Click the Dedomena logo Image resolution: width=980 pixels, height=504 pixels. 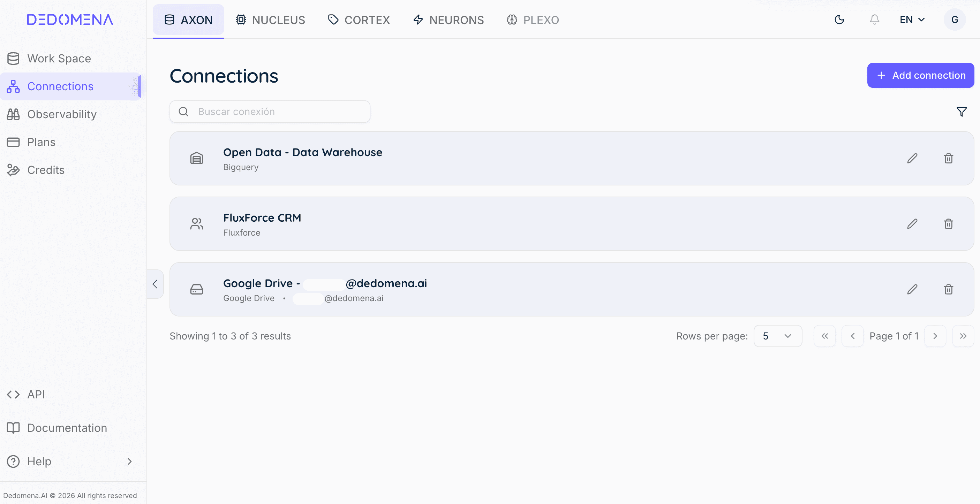[70, 20]
